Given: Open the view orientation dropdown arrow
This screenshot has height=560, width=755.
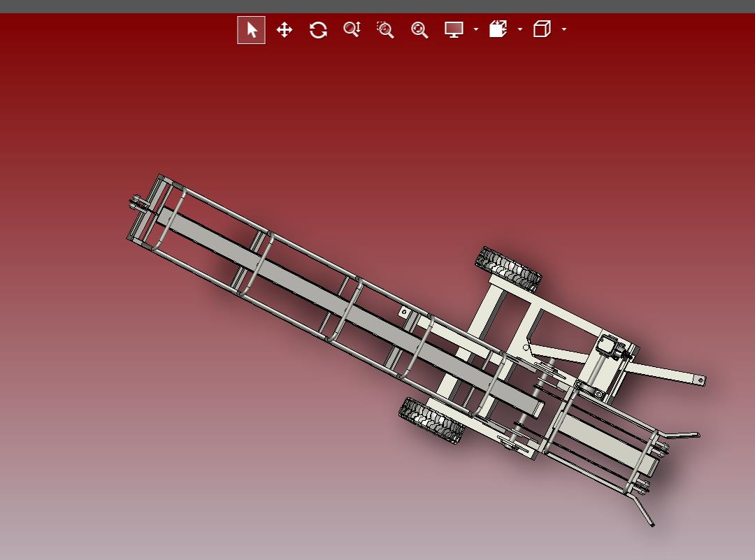Looking at the screenshot, I should [564, 29].
